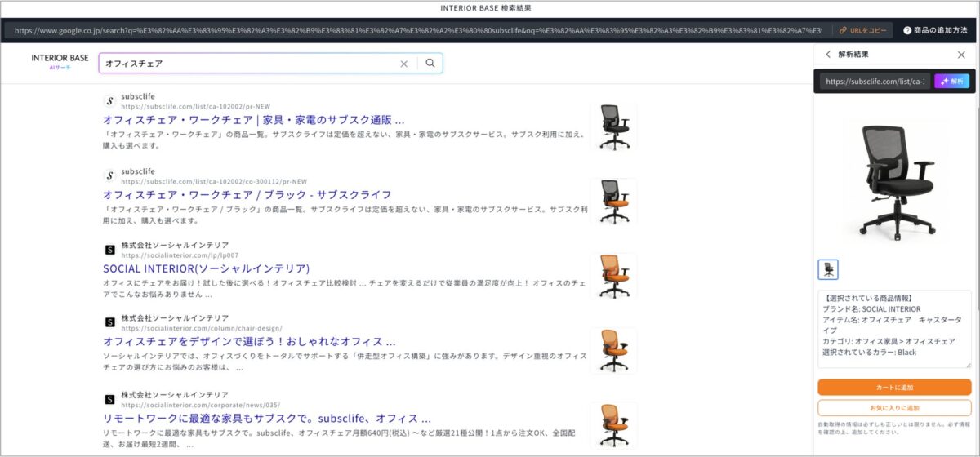Click the URLをコピー button
Viewport: 980px width, 457px height.
863,30
